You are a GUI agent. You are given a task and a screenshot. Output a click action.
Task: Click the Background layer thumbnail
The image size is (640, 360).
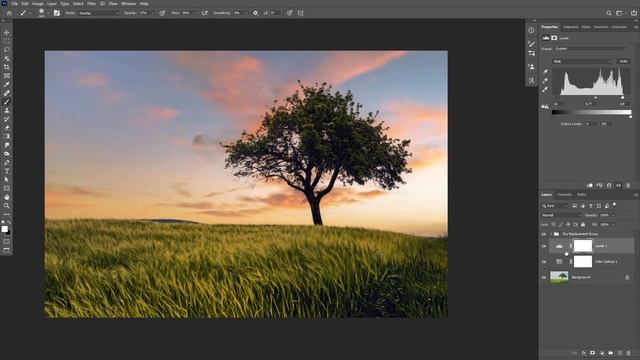coord(559,277)
